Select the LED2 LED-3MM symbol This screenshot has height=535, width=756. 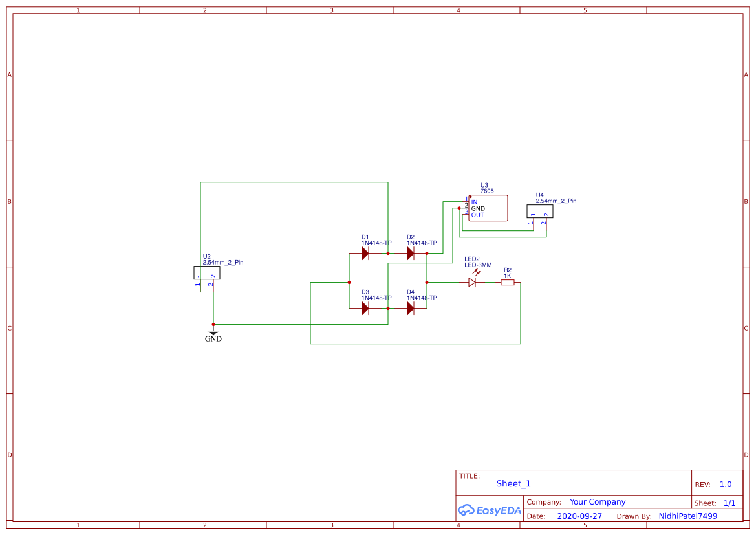[x=473, y=281]
